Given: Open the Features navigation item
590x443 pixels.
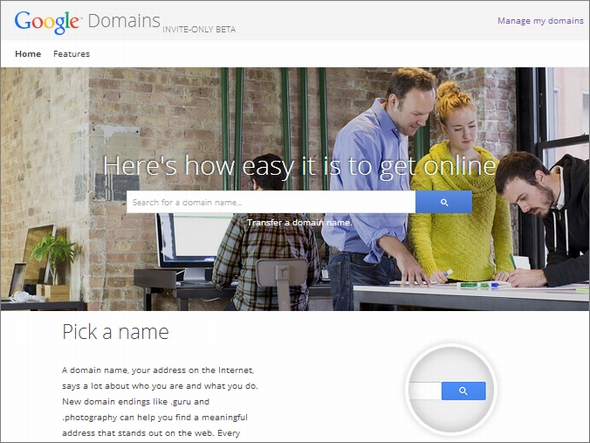Looking at the screenshot, I should (71, 54).
